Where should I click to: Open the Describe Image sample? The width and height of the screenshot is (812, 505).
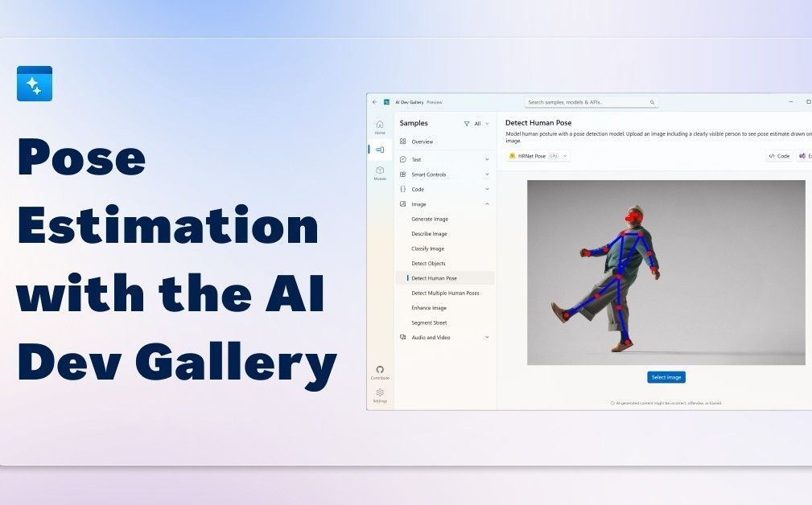(x=429, y=234)
